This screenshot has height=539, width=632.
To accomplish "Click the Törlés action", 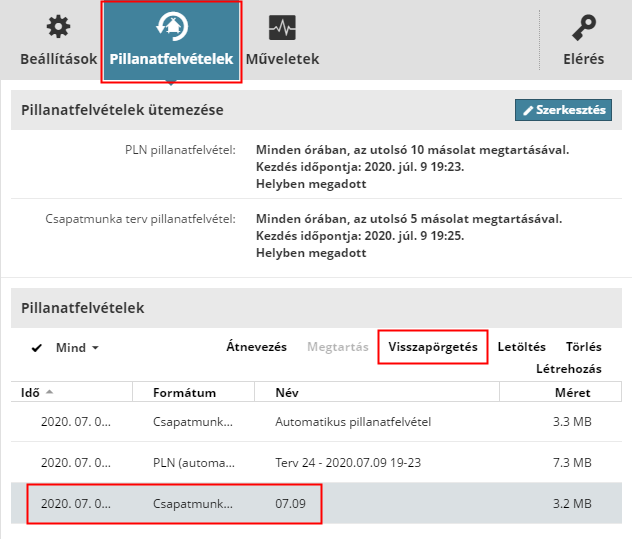I will [583, 347].
